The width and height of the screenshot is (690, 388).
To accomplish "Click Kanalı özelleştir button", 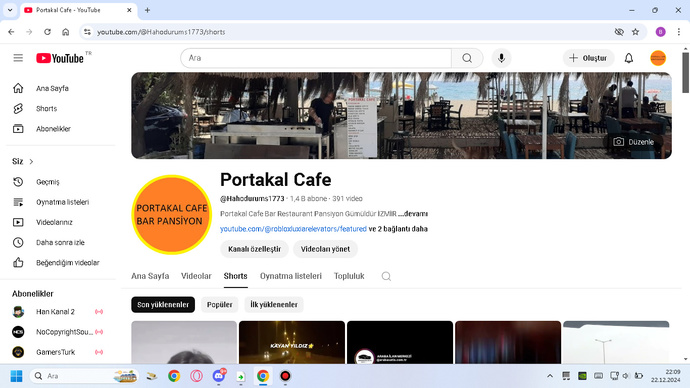I will click(254, 249).
